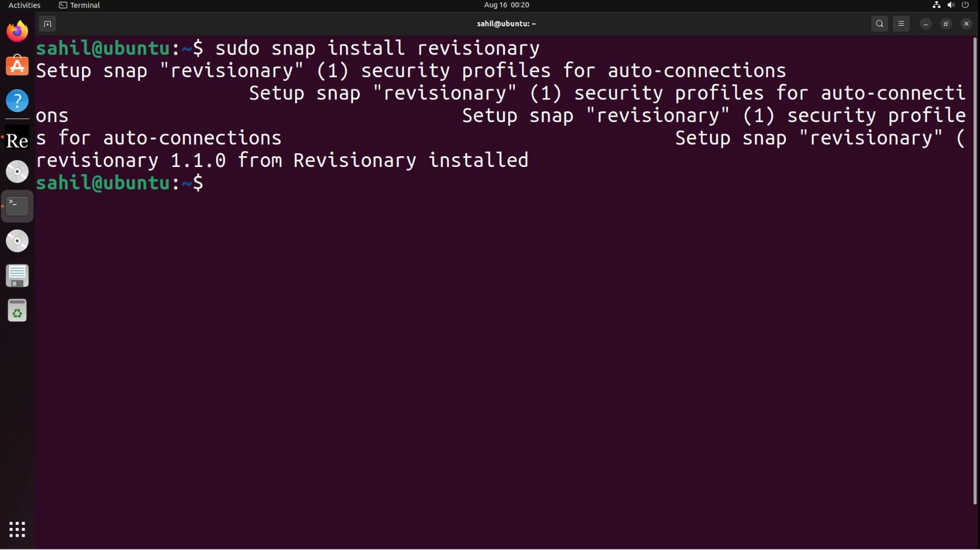The width and height of the screenshot is (980, 550).
Task: Launch Firefox from the dock
Action: 17,31
